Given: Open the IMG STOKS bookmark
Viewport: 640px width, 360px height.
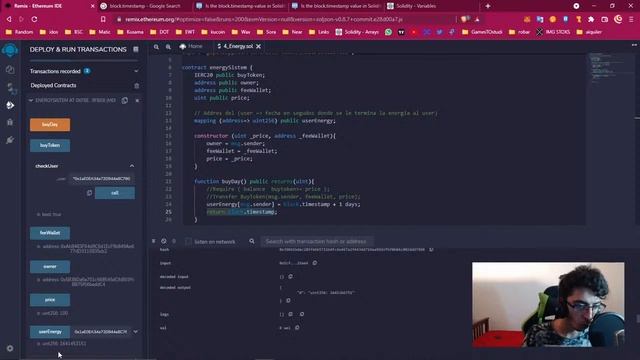Looking at the screenshot, I should (x=553, y=32).
